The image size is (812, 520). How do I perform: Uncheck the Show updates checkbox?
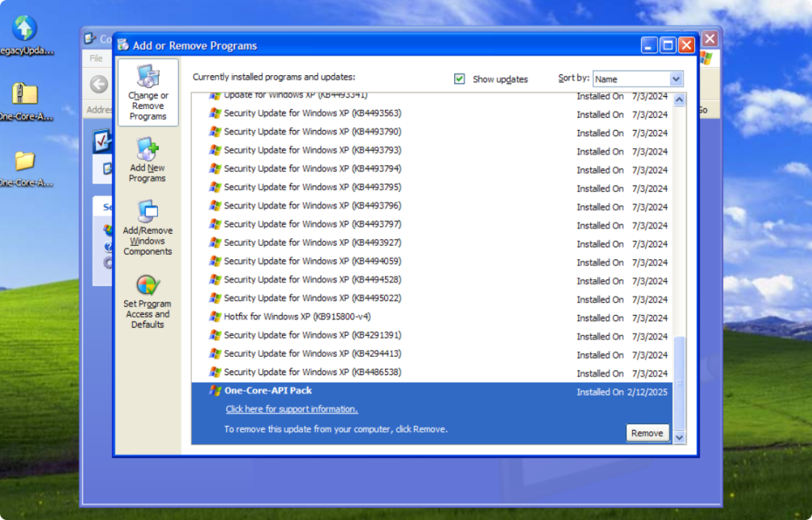click(x=459, y=79)
